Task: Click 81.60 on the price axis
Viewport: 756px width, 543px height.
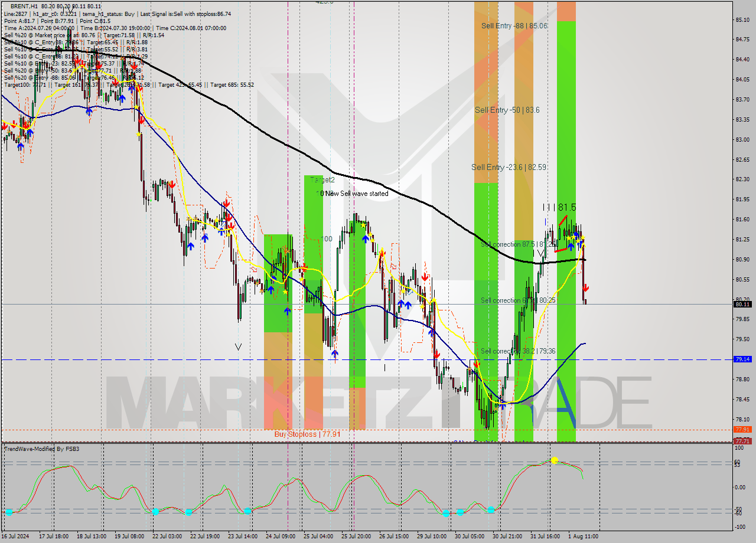Action: point(742,220)
